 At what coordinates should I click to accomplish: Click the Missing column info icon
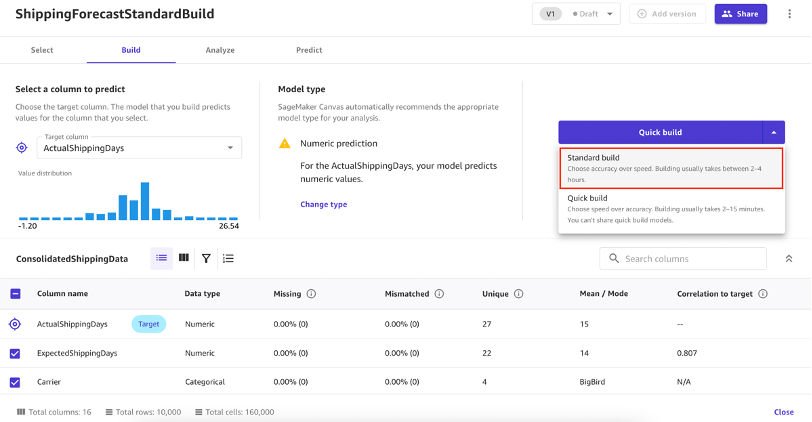(311, 294)
